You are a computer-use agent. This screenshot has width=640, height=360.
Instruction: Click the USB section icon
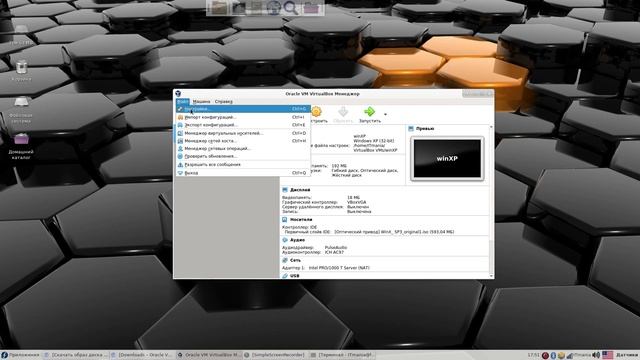click(285, 276)
